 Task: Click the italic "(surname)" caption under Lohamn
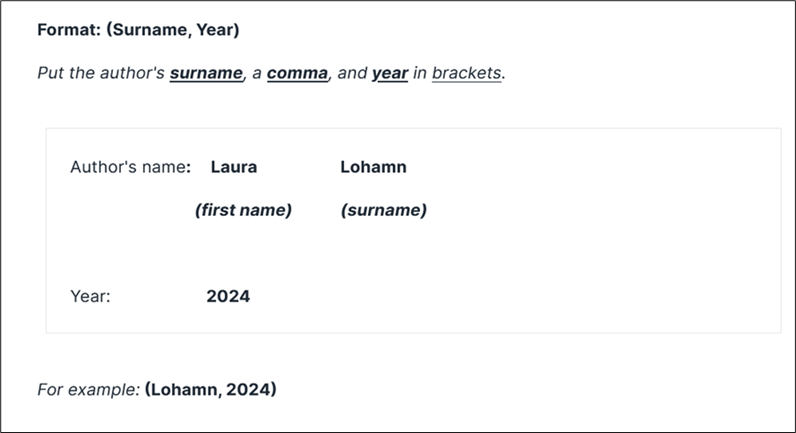coord(383,210)
